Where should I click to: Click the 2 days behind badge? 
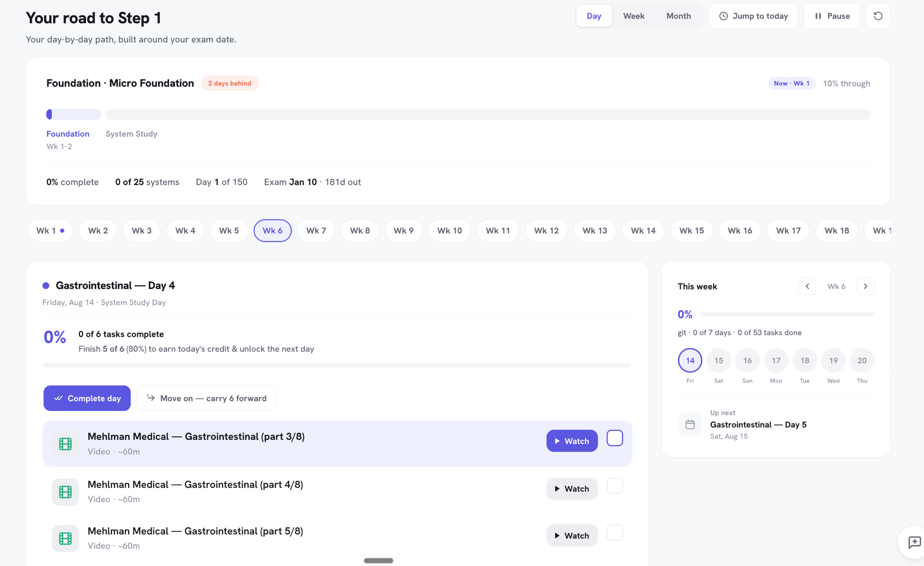click(230, 83)
